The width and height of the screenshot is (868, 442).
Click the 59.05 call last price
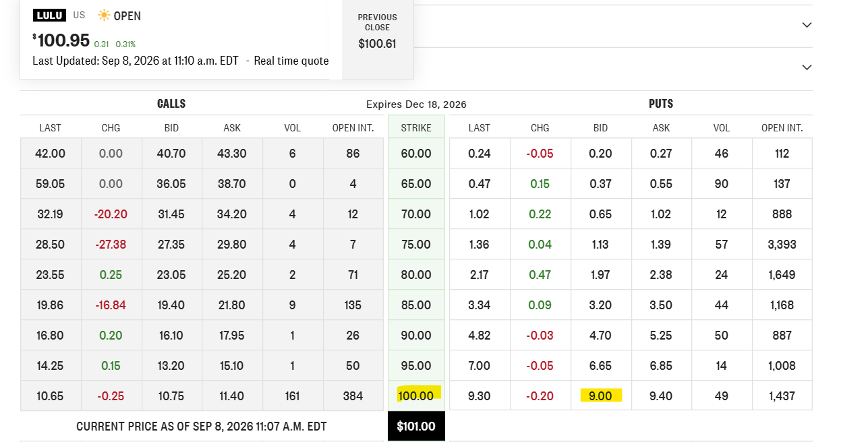coord(50,184)
